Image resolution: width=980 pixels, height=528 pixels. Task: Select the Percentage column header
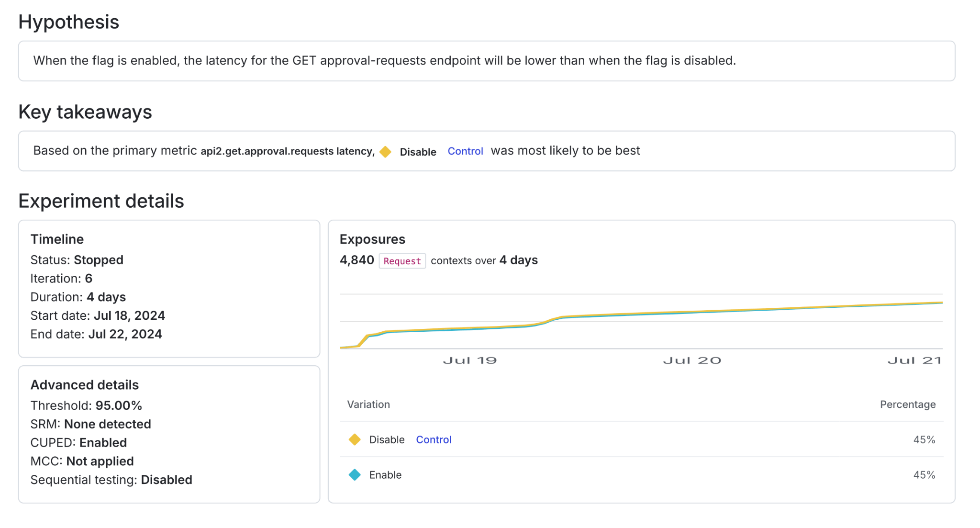click(907, 404)
